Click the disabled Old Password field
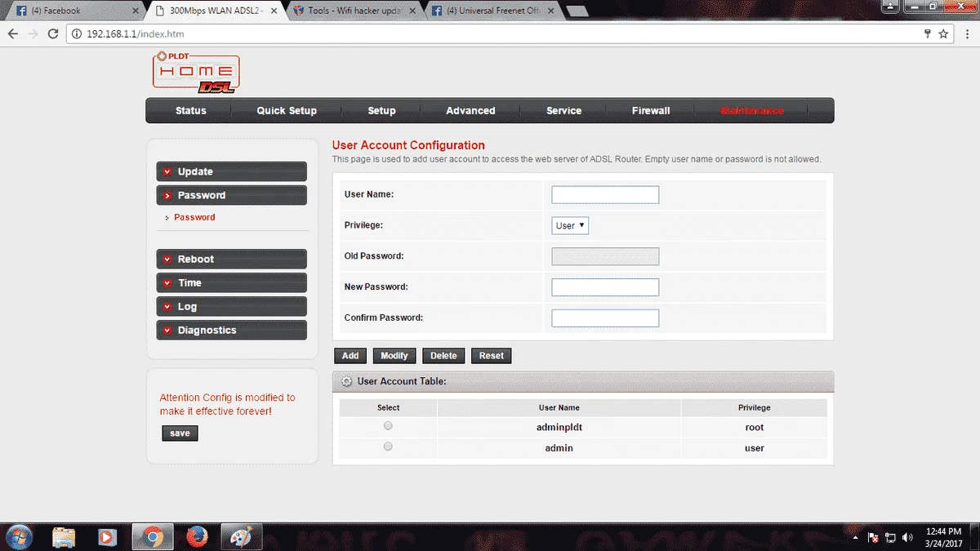This screenshot has height=551, width=980. pyautogui.click(x=605, y=256)
